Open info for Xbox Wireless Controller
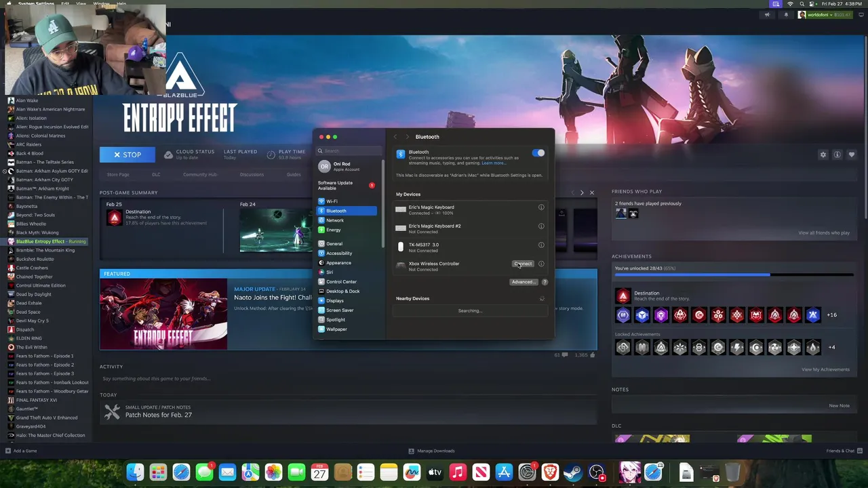The width and height of the screenshot is (868, 488). click(x=541, y=264)
